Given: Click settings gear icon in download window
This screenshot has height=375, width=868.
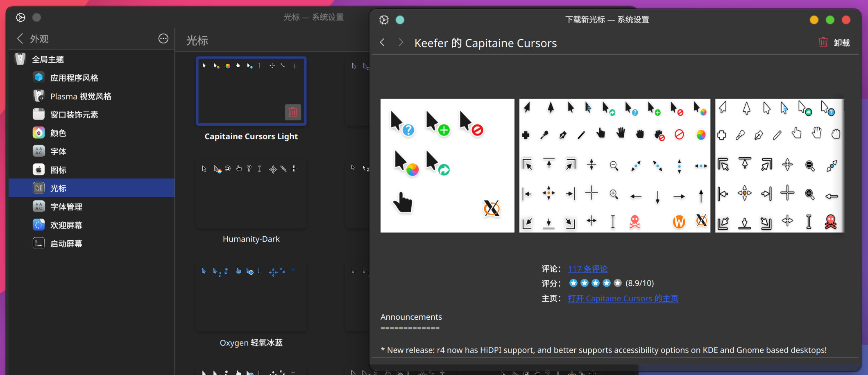Looking at the screenshot, I should (x=384, y=20).
